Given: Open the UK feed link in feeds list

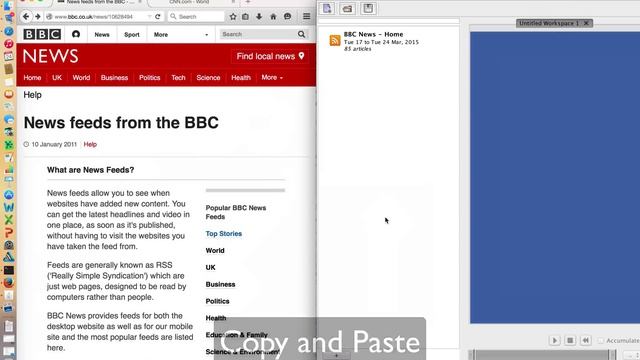Looking at the screenshot, I should pos(211,267).
